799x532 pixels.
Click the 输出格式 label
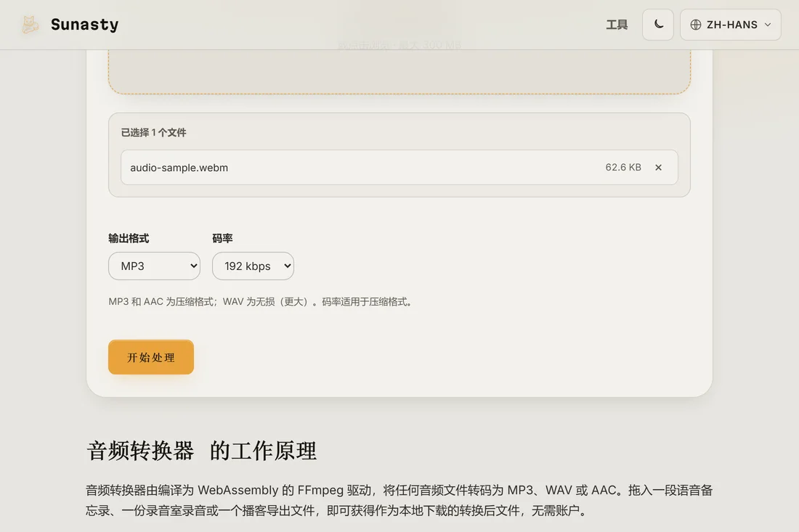pyautogui.click(x=129, y=238)
